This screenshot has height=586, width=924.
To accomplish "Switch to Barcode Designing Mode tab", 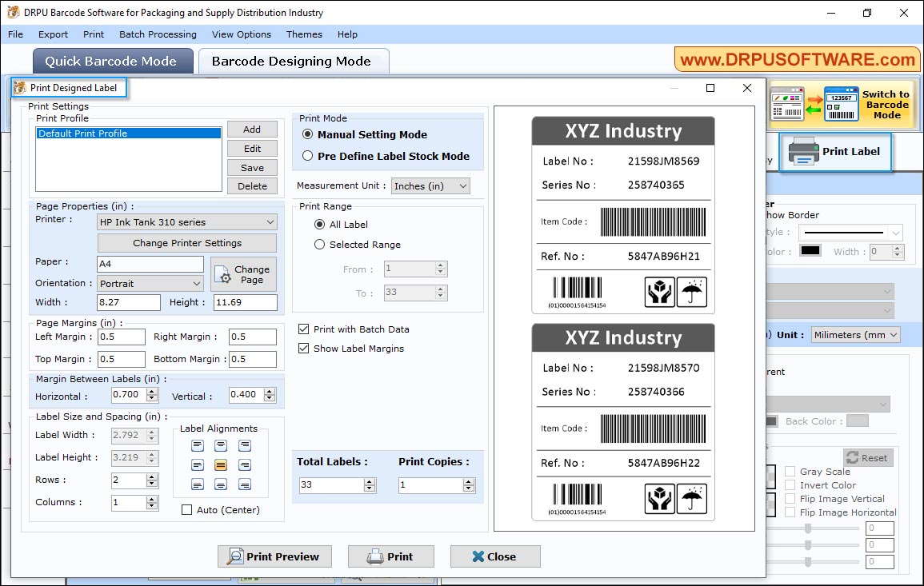I will pyautogui.click(x=293, y=61).
